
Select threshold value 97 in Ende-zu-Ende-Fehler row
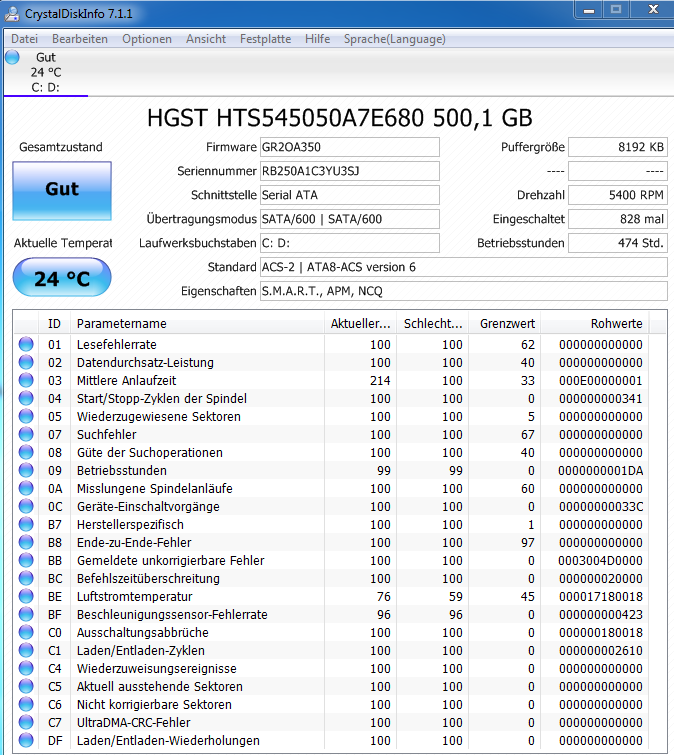[x=528, y=543]
